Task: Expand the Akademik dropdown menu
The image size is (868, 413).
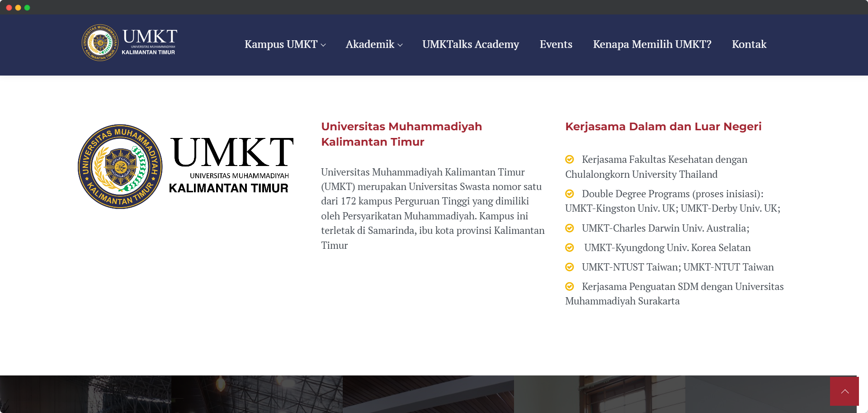Action: tap(374, 44)
